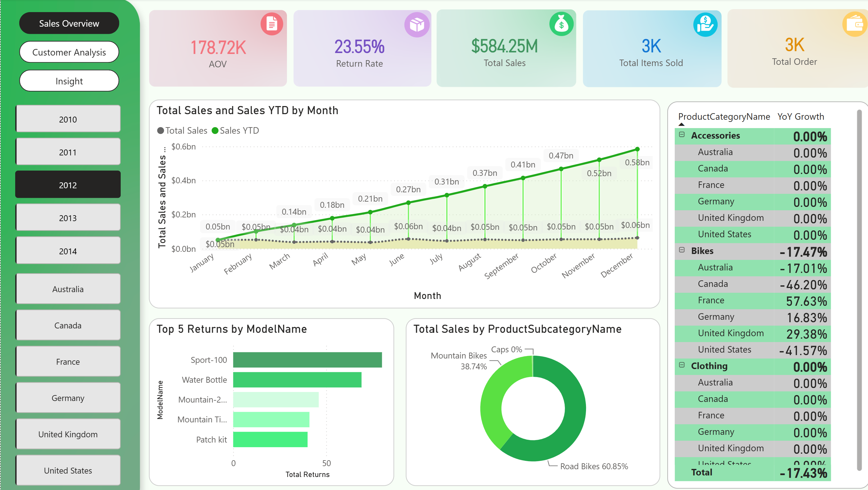
Task: Click the Water Bottle returns bar
Action: click(297, 380)
